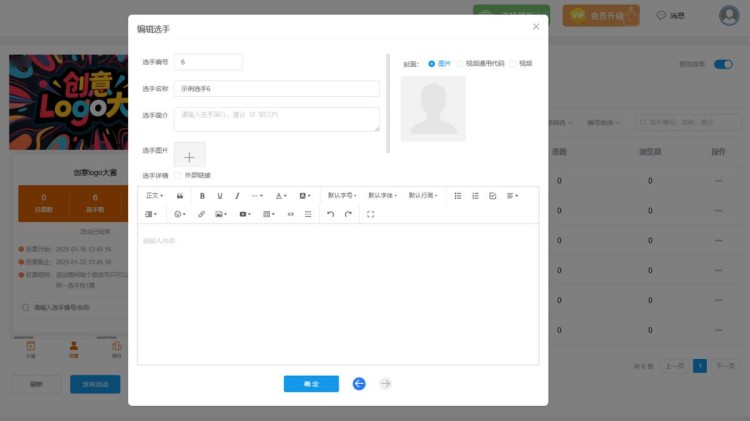Insert a to-do checklist in the editor
The image size is (750, 421).
pyautogui.click(x=492, y=196)
